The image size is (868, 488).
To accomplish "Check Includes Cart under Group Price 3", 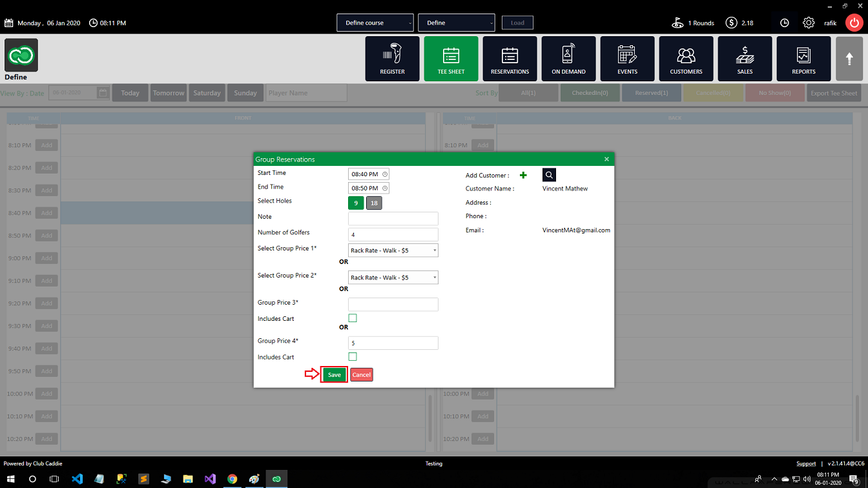I will [353, 318].
